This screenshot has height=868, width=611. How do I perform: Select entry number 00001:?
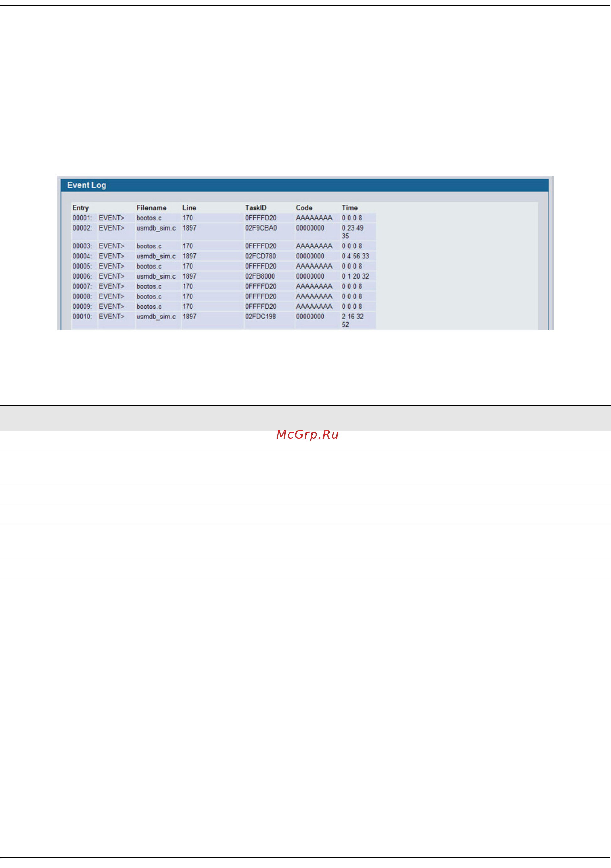point(82,218)
